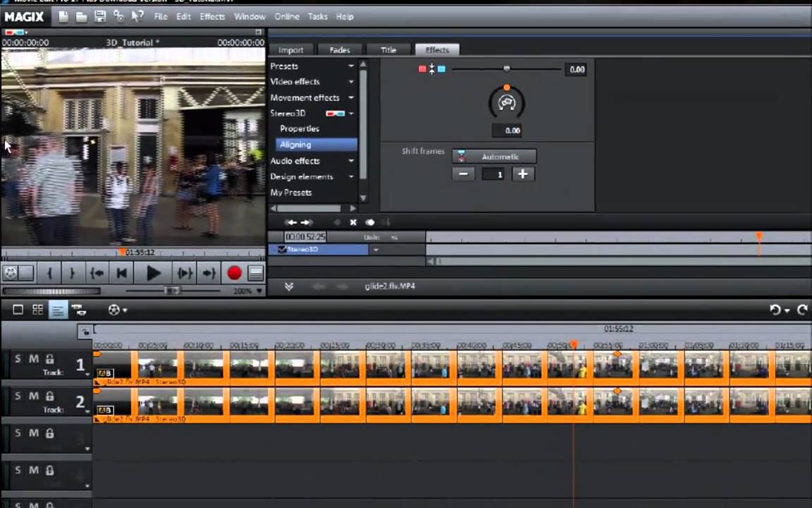Open My Presets
Viewport: 812px width, 508px height.
point(291,193)
